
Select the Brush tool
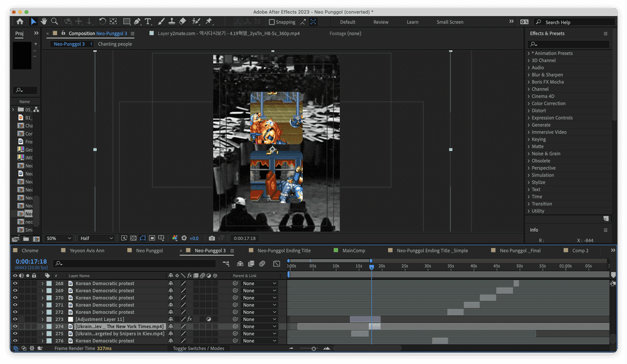[x=162, y=21]
